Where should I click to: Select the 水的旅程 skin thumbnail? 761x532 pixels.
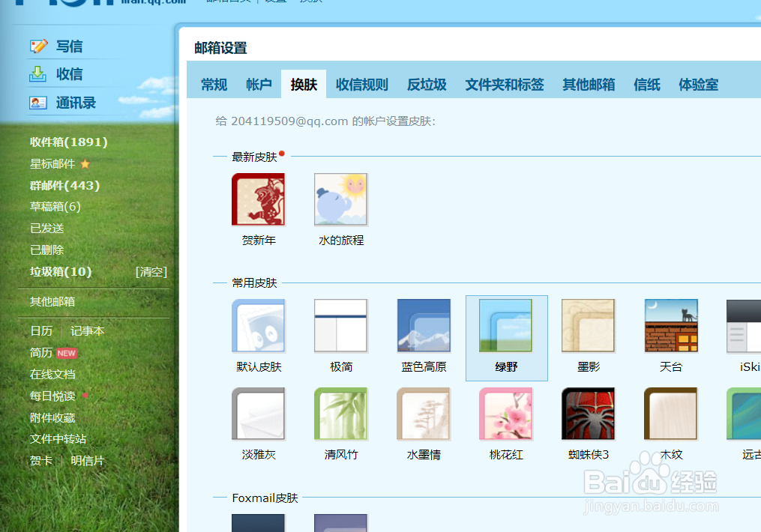click(x=340, y=199)
